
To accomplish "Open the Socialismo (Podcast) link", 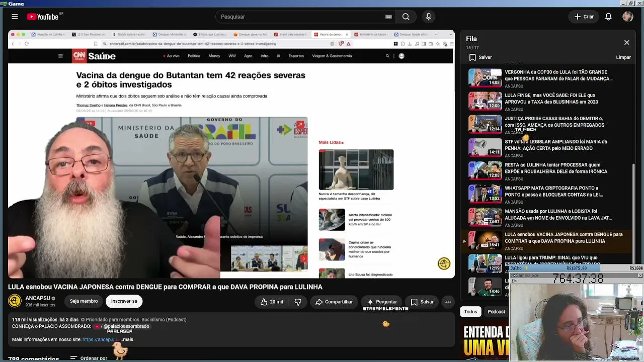I will pos(164,320).
